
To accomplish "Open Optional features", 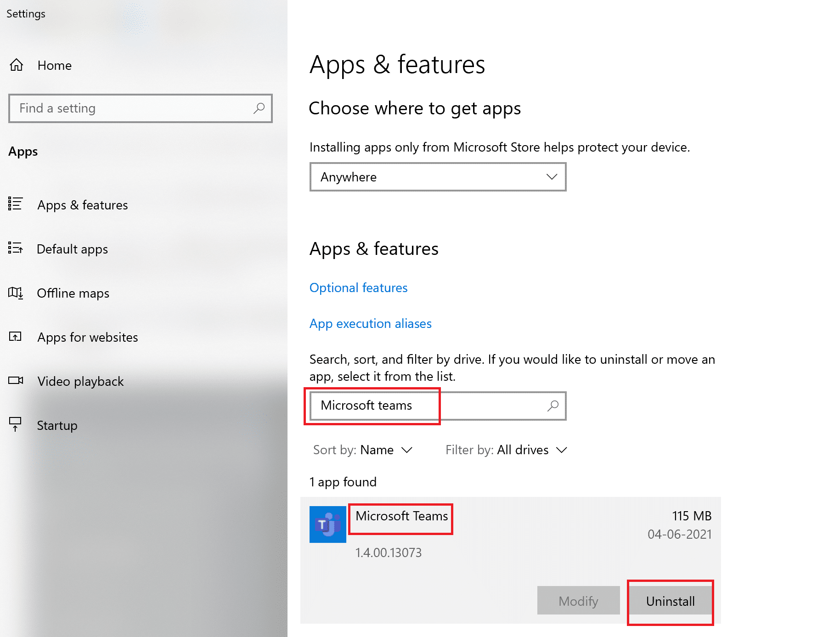I will [358, 287].
